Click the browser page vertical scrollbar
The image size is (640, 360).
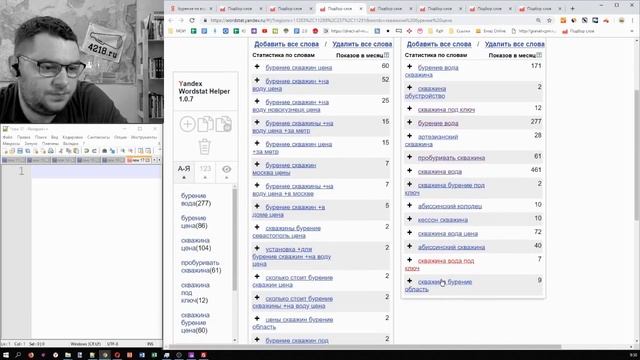tap(637, 155)
